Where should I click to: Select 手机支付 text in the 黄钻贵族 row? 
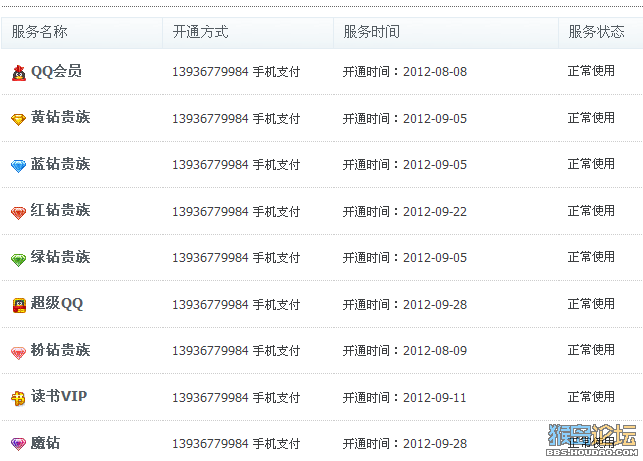pos(276,119)
